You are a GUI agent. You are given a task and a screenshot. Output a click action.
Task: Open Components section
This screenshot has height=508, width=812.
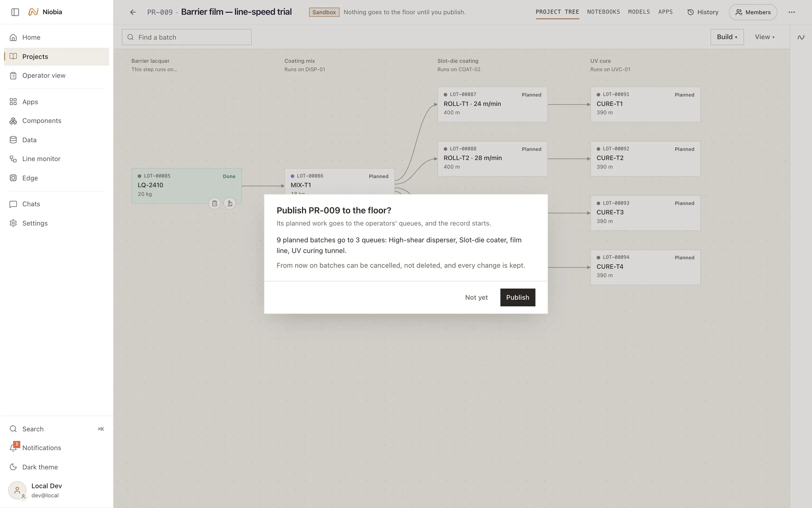click(x=57, y=121)
